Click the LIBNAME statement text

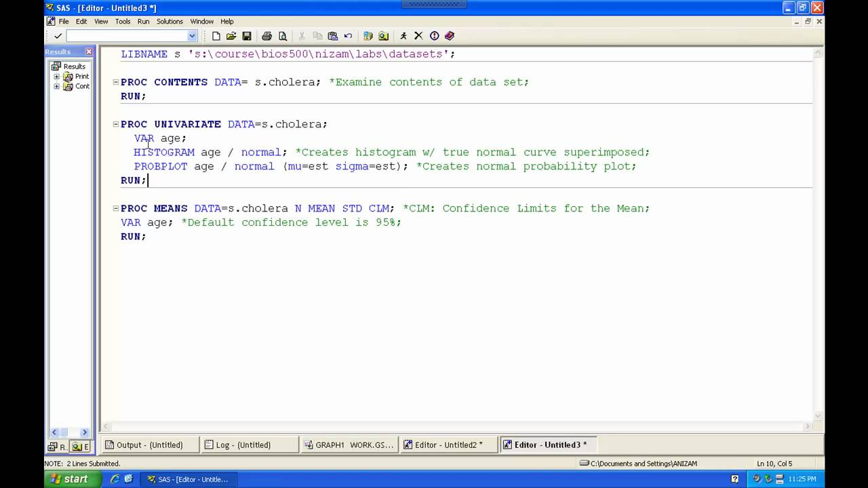288,54
